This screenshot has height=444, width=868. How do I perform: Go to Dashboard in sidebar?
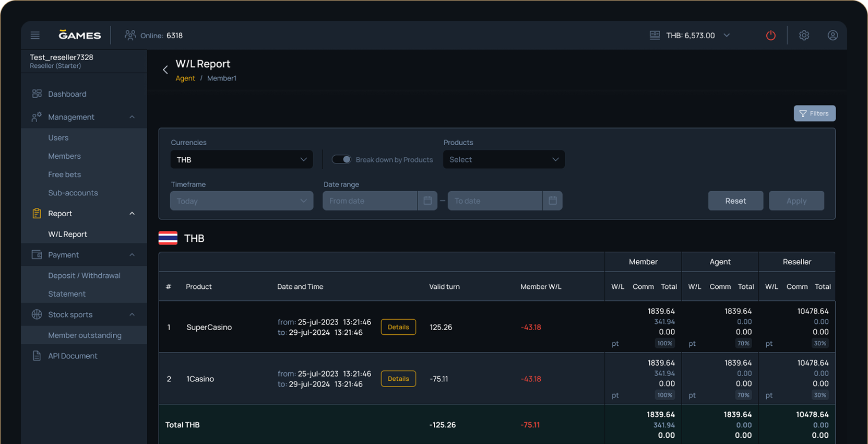pyautogui.click(x=67, y=94)
